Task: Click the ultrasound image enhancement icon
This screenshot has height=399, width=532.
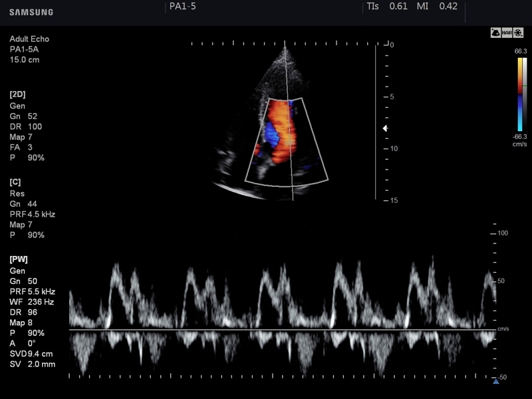Action: (495, 32)
